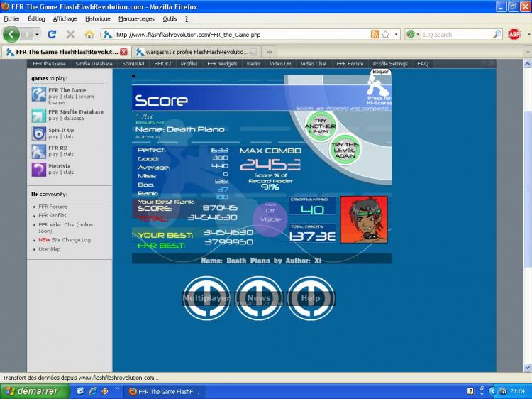Click the Adblock Plus ABP icon
Image resolution: width=532 pixels, height=399 pixels.
pos(514,34)
